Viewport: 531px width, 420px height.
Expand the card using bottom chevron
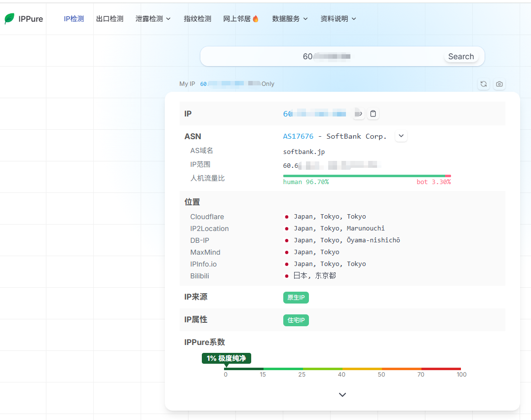pos(342,395)
